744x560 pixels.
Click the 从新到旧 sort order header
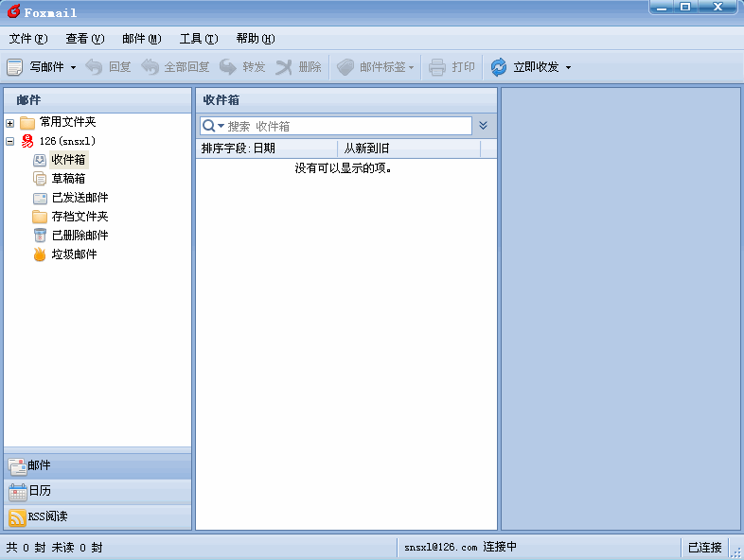tap(409, 149)
